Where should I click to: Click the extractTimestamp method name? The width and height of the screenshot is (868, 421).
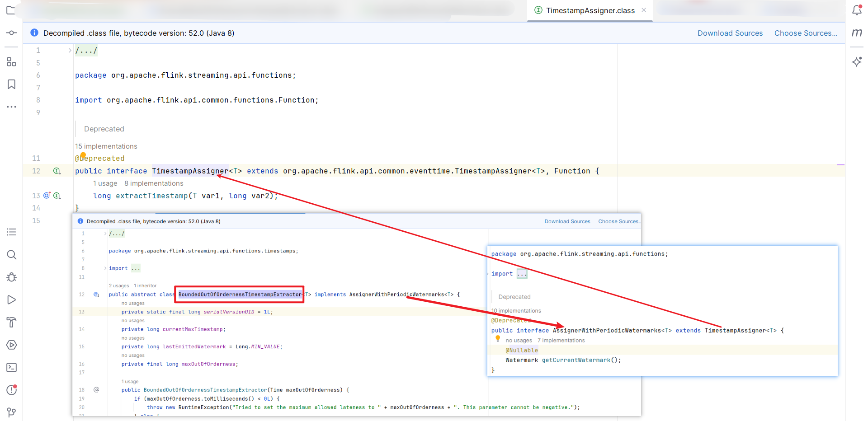pyautogui.click(x=152, y=196)
